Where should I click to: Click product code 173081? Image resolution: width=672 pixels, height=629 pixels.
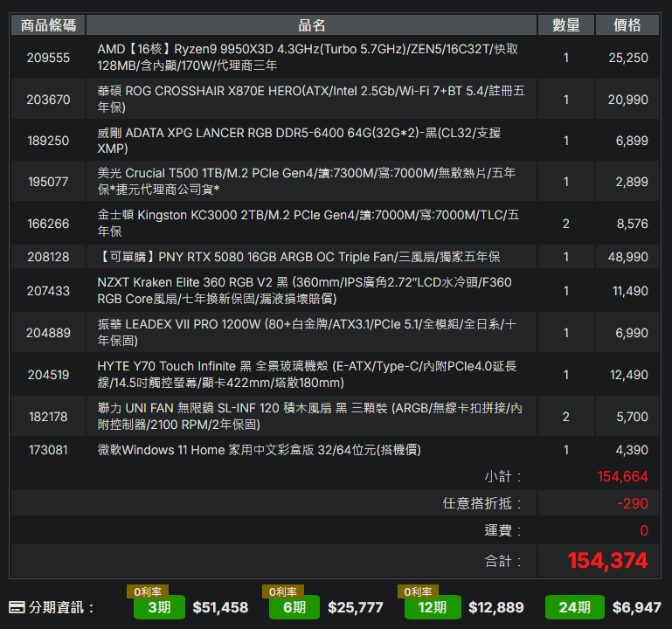(48, 450)
